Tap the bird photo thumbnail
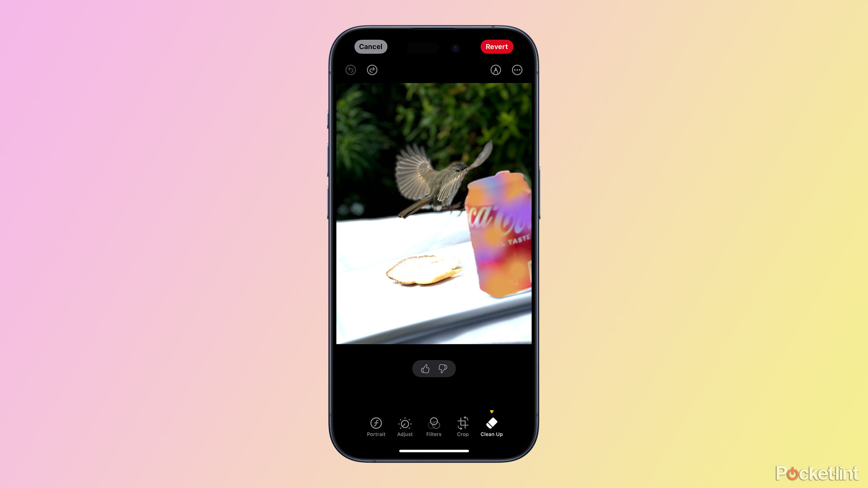Viewport: 868px width, 488px height. [433, 215]
